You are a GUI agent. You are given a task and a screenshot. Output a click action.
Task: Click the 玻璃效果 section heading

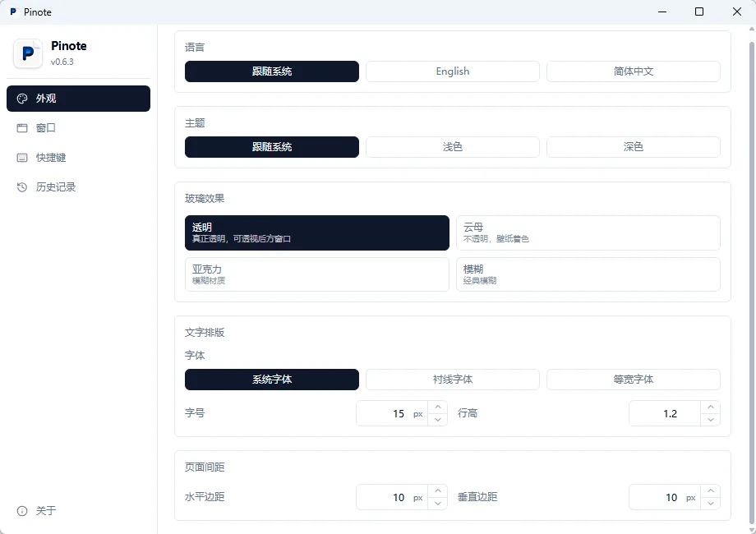205,199
